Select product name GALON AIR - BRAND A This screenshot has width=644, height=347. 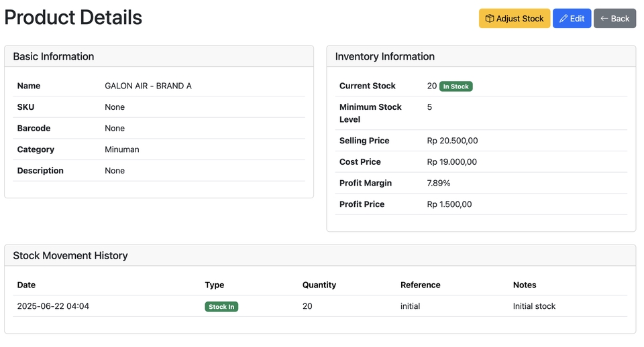click(x=148, y=86)
